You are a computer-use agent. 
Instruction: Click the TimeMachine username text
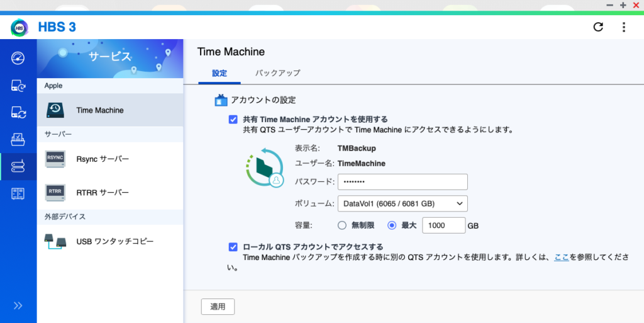362,164
